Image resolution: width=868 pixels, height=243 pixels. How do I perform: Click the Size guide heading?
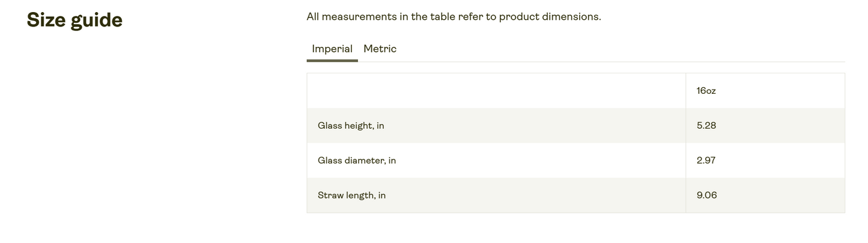(74, 20)
